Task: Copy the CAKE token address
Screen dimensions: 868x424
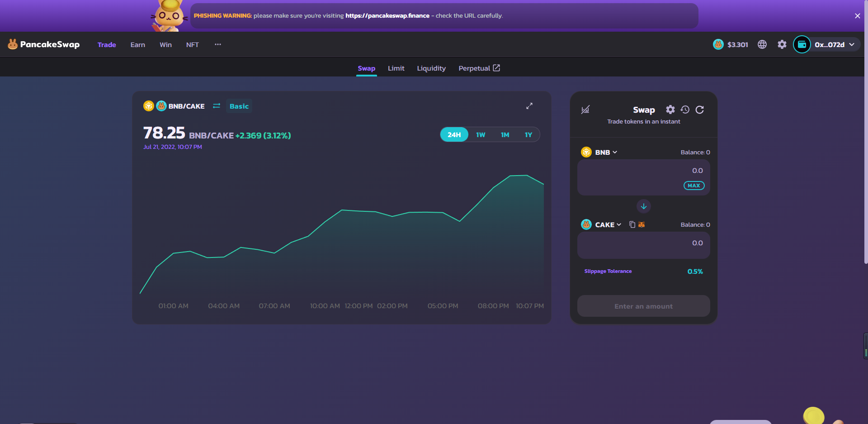Action: point(632,224)
